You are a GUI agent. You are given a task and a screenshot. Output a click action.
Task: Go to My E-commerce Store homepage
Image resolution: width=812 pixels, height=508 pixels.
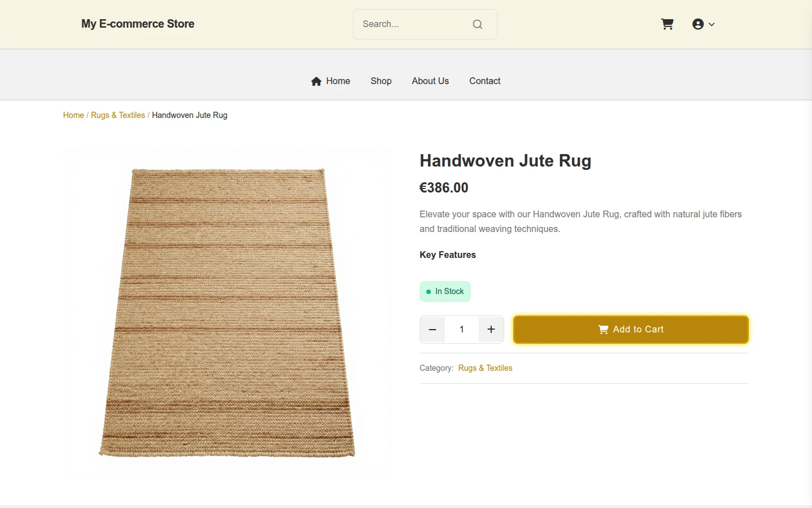pos(138,24)
